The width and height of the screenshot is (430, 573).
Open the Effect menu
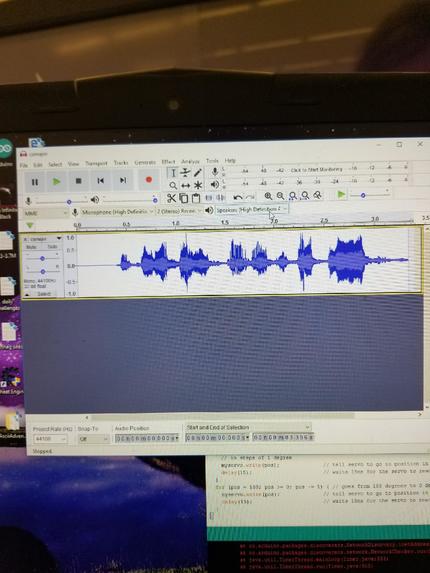tap(168, 162)
